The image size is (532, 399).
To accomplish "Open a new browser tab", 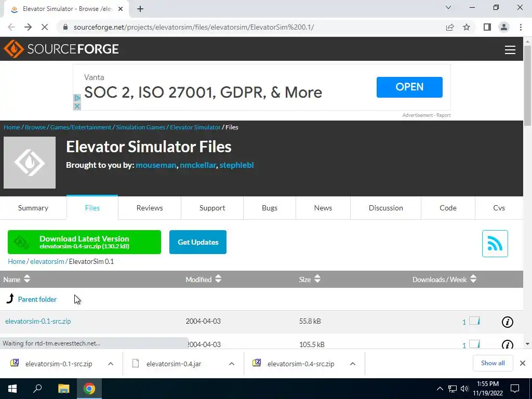I will tap(140, 9).
